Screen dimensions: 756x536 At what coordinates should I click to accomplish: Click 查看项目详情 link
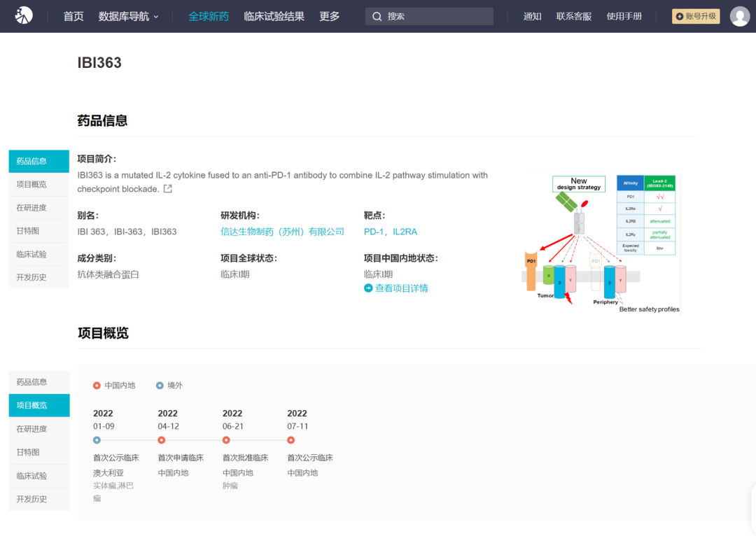401,288
